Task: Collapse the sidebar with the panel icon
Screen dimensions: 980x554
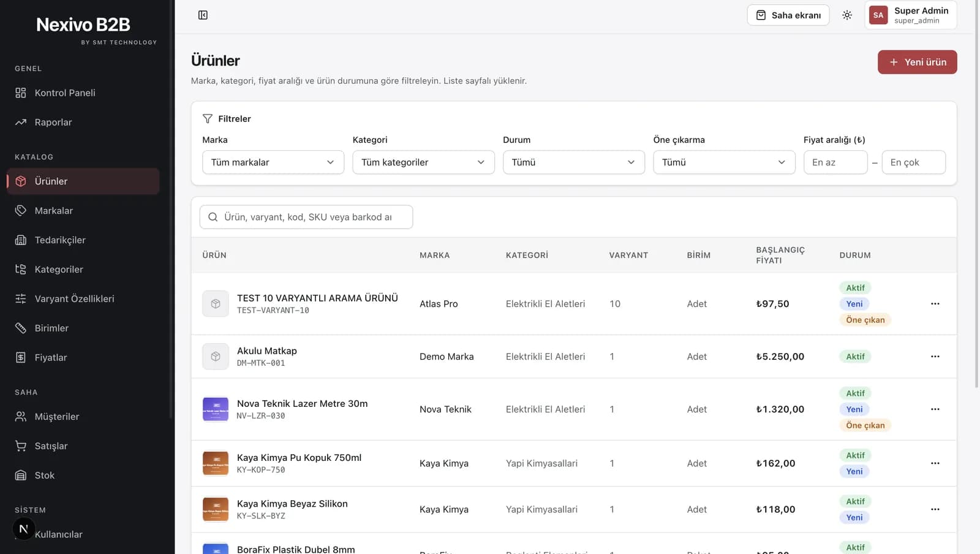Action: point(203,15)
